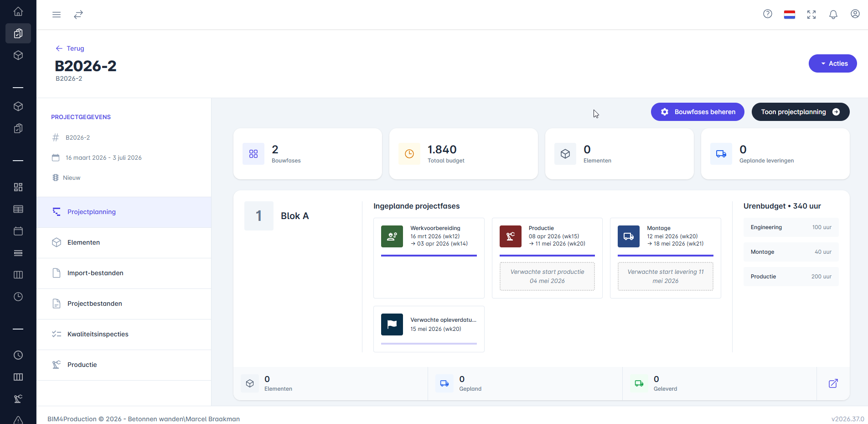Viewport: 868px width, 424px height.
Task: Open Blok A external link icon
Action: [x=833, y=383]
